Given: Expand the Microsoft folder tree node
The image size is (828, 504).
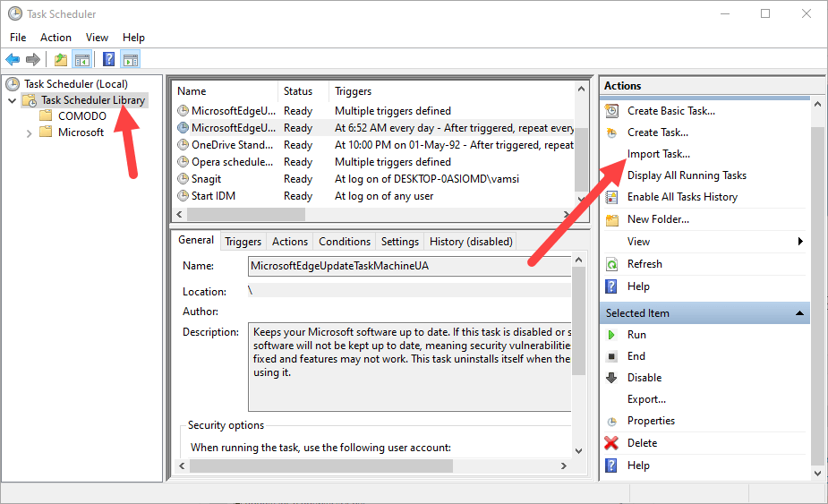Looking at the screenshot, I should coord(29,133).
